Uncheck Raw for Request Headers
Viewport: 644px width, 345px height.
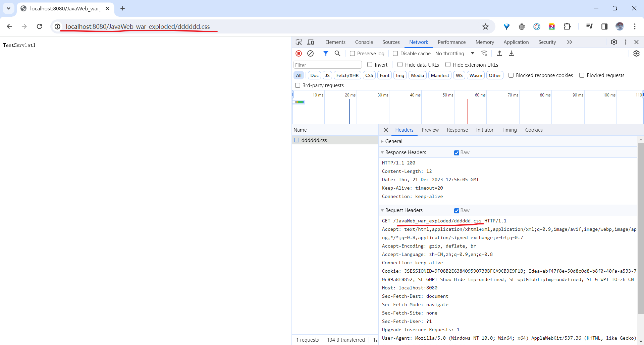[x=457, y=211]
